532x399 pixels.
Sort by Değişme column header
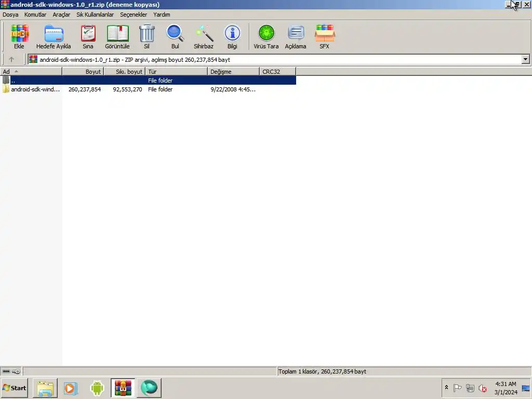point(233,72)
